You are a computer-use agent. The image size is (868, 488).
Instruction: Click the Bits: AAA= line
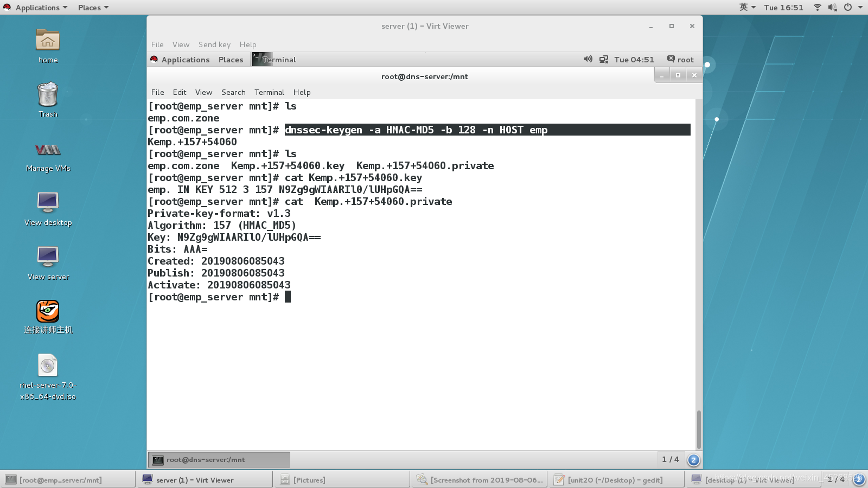(177, 249)
